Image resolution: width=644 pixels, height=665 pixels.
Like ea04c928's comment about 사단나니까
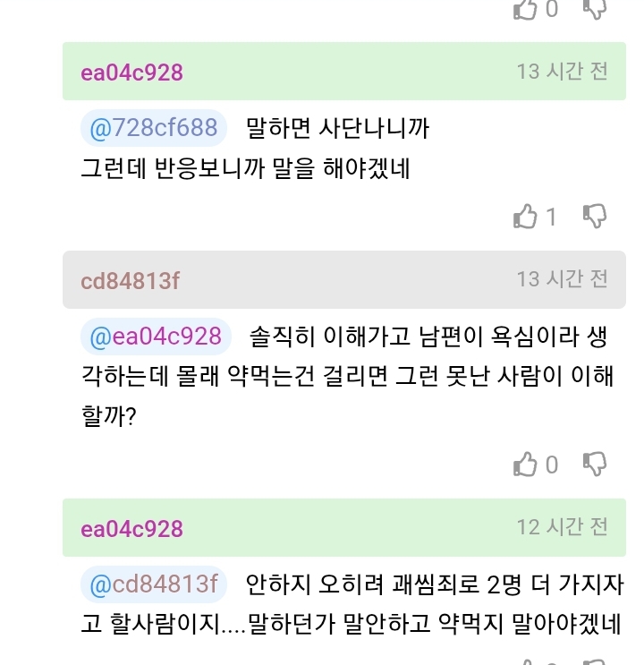(x=525, y=217)
